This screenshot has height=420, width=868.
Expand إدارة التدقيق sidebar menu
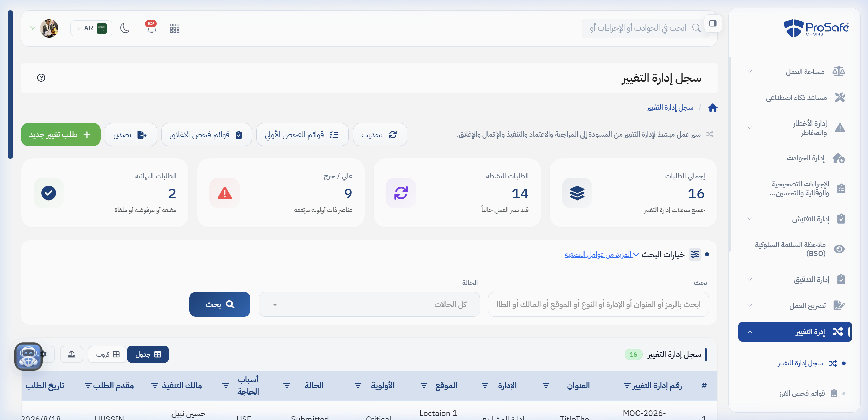pyautogui.click(x=795, y=279)
